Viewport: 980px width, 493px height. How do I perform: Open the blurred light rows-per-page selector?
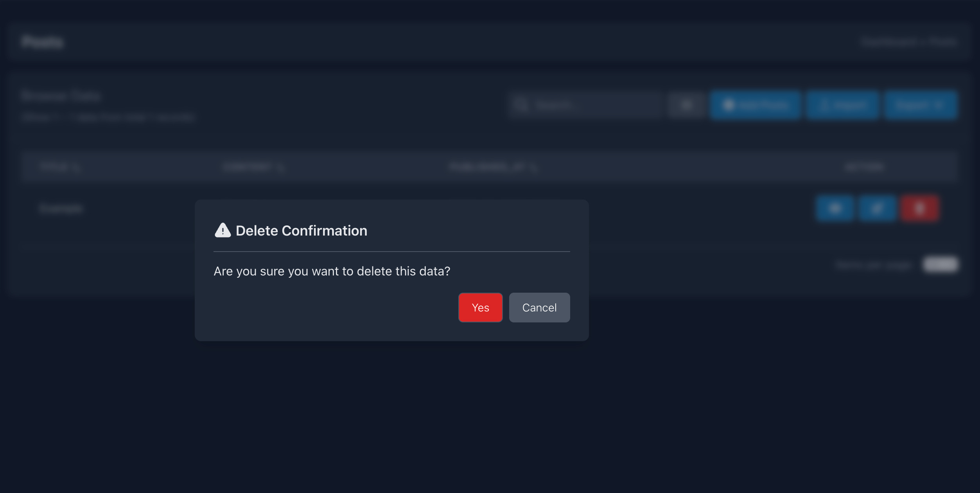pyautogui.click(x=941, y=264)
